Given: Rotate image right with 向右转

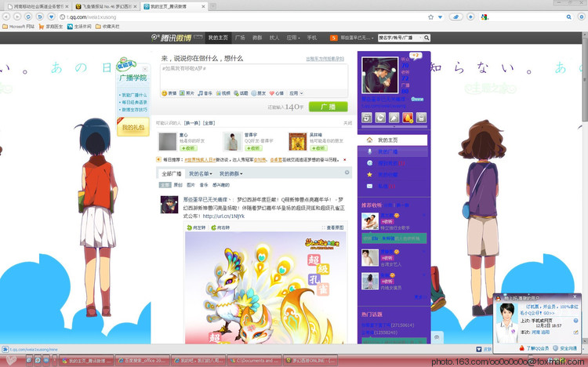Looking at the screenshot, I should tap(220, 227).
